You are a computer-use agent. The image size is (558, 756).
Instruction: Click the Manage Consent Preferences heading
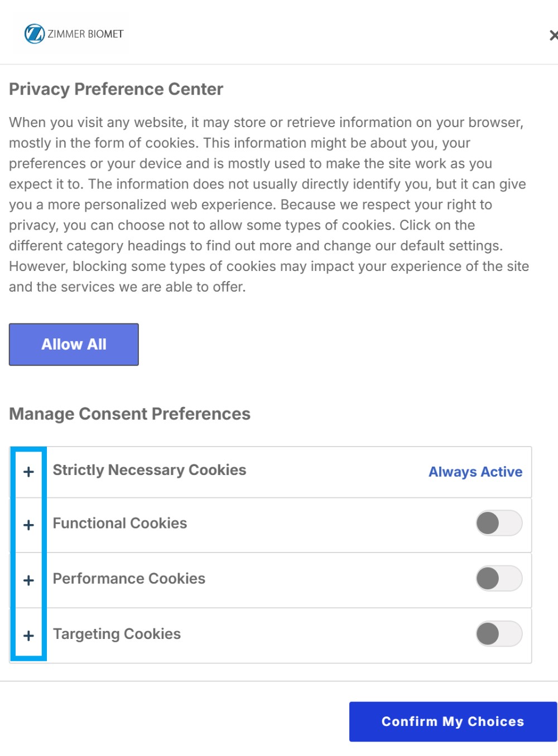click(129, 414)
